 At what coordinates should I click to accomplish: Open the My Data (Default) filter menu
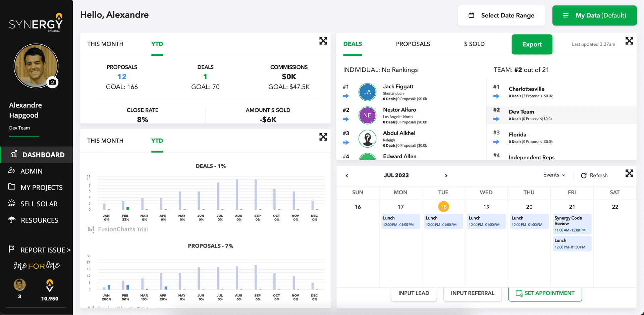tap(594, 15)
